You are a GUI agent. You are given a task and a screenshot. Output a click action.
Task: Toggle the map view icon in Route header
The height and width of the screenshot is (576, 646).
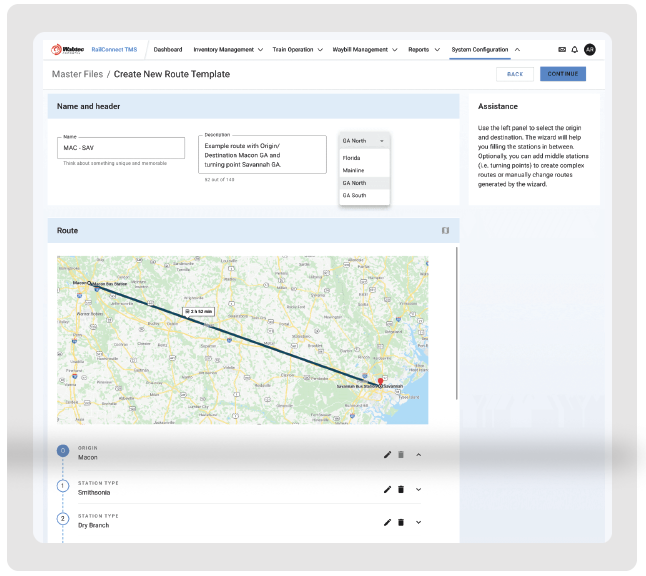click(x=446, y=231)
